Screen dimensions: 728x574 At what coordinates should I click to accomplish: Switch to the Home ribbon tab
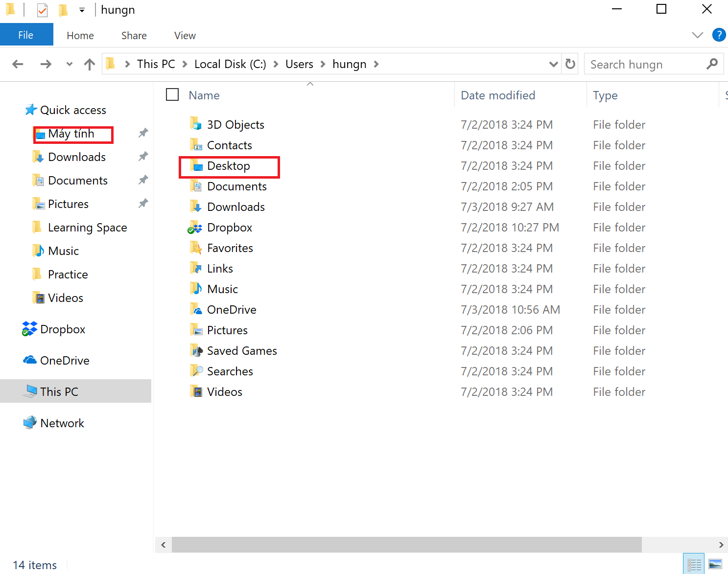point(80,35)
